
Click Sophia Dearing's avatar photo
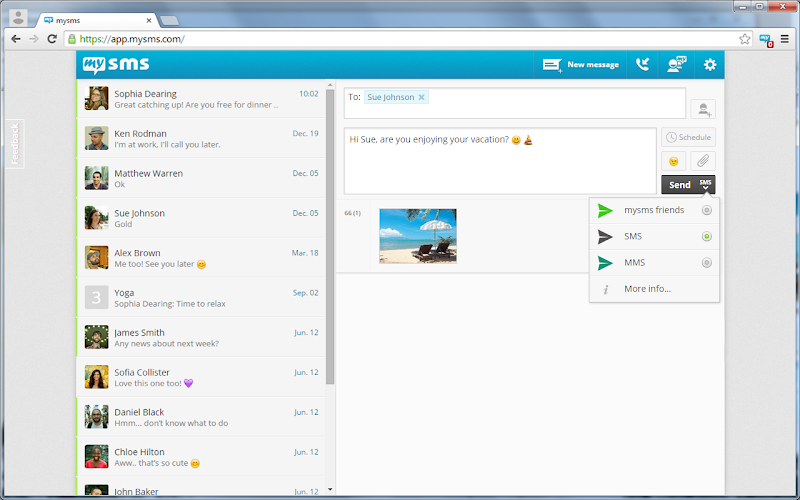[96, 98]
